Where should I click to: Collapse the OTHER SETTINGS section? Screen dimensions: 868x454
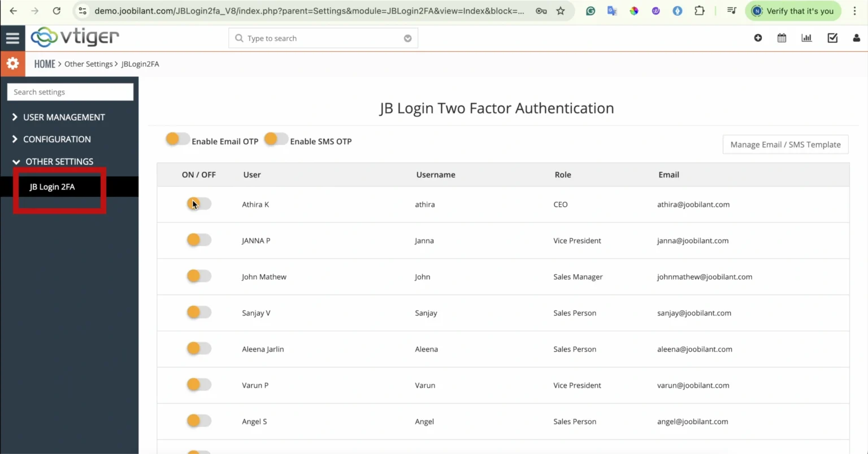point(58,161)
